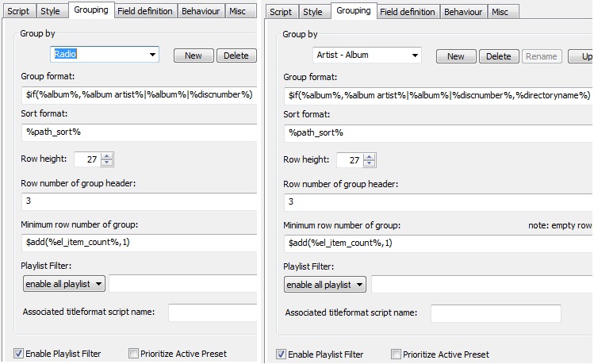Check right Prioritize Active Preset box
594x364 pixels.
pos(396,354)
